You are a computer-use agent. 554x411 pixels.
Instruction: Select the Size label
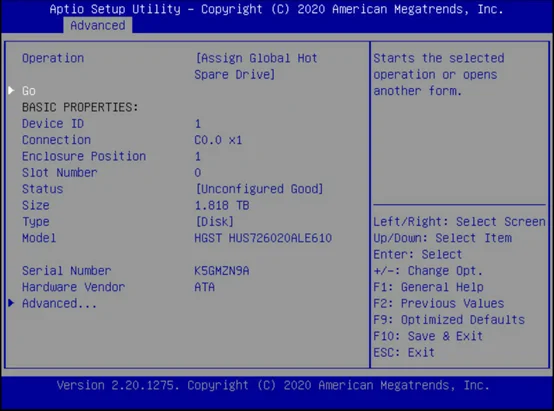click(36, 205)
